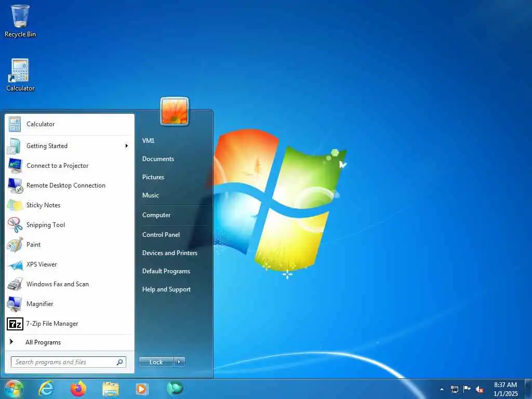The width and height of the screenshot is (532, 399).
Task: Open Sticky Notes app
Action: (x=70, y=205)
